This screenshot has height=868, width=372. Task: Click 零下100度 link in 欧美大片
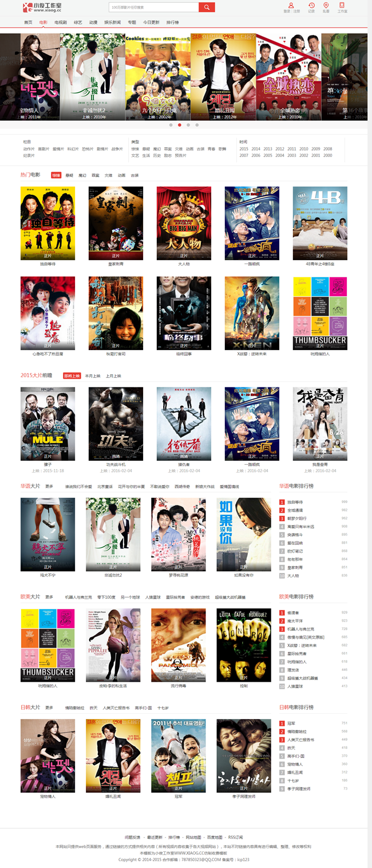point(106,597)
